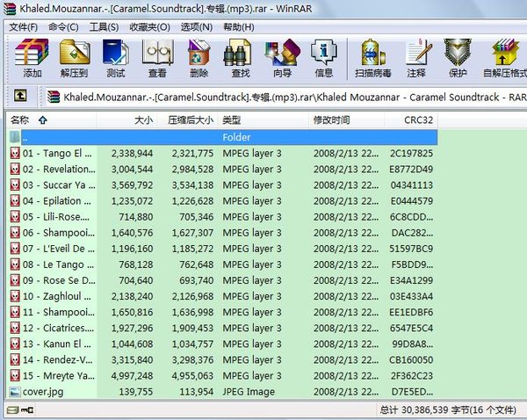Click the CRC32 value EE1EDBF6
Image resolution: width=527 pixels, height=420 pixels.
pyautogui.click(x=411, y=313)
